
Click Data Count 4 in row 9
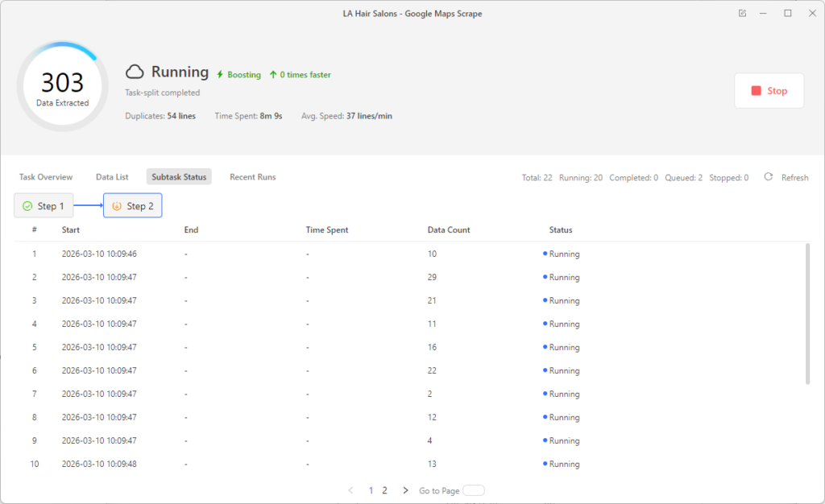(x=430, y=441)
